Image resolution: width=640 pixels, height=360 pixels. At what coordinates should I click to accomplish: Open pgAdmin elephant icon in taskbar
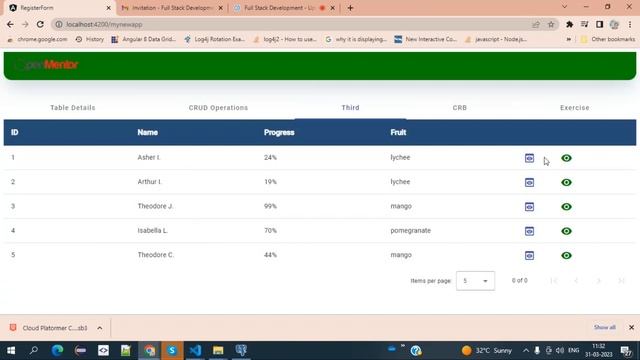pos(241,350)
